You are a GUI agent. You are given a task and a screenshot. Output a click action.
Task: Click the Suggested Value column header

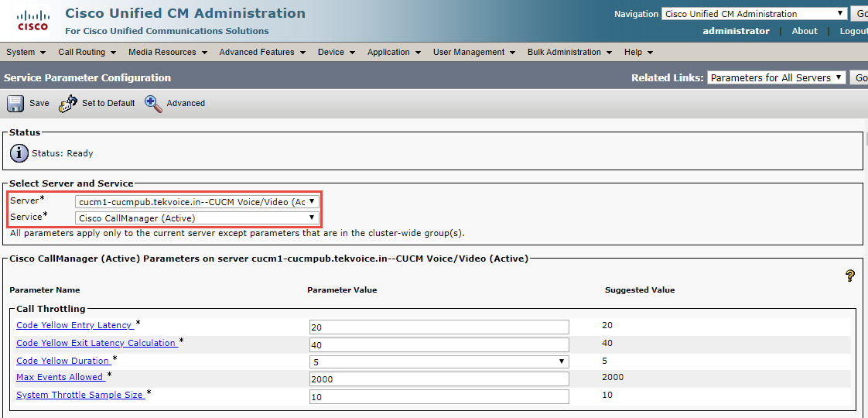point(640,290)
